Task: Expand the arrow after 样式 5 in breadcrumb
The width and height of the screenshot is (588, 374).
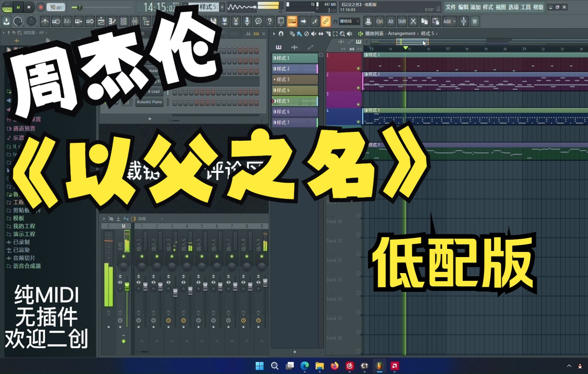Action: pyautogui.click(x=437, y=34)
